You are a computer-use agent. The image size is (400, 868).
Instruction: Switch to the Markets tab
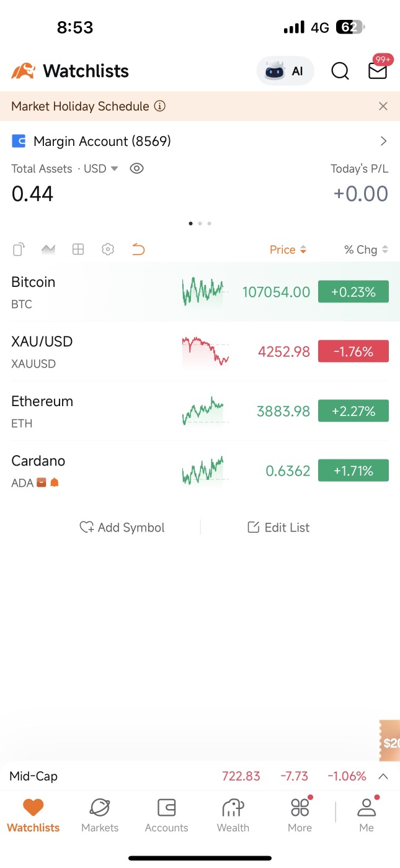[x=100, y=815]
